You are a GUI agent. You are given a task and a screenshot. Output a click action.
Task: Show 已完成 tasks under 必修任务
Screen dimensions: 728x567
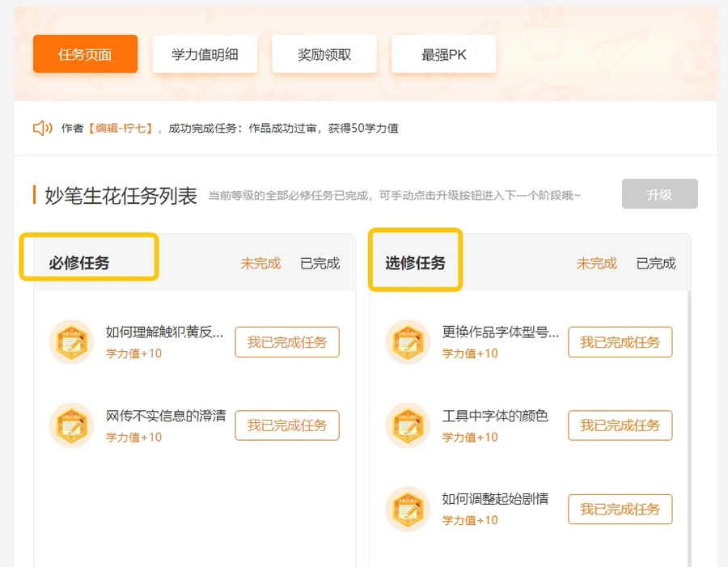pyautogui.click(x=320, y=264)
